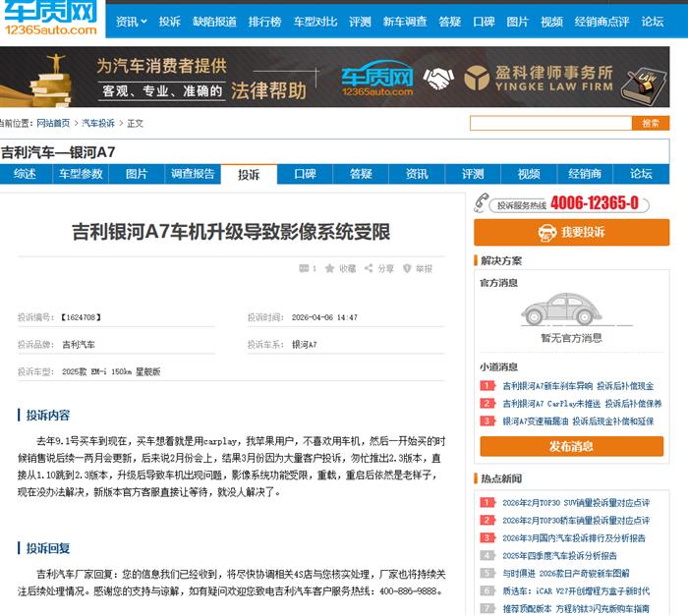The image size is (688, 616).
Task: Click the hotline telephone icon
Action: (x=482, y=204)
